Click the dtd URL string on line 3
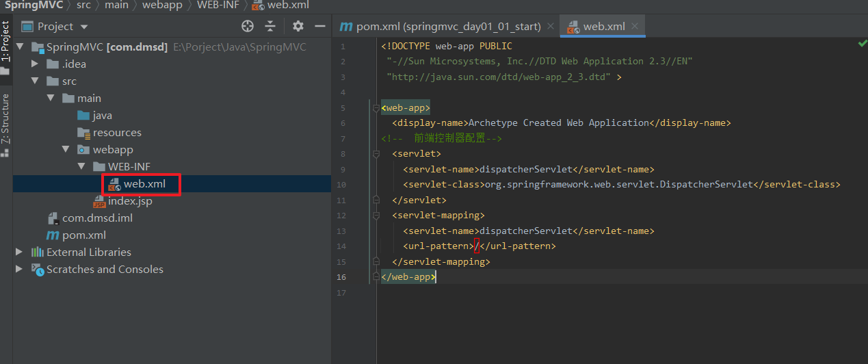 point(499,77)
